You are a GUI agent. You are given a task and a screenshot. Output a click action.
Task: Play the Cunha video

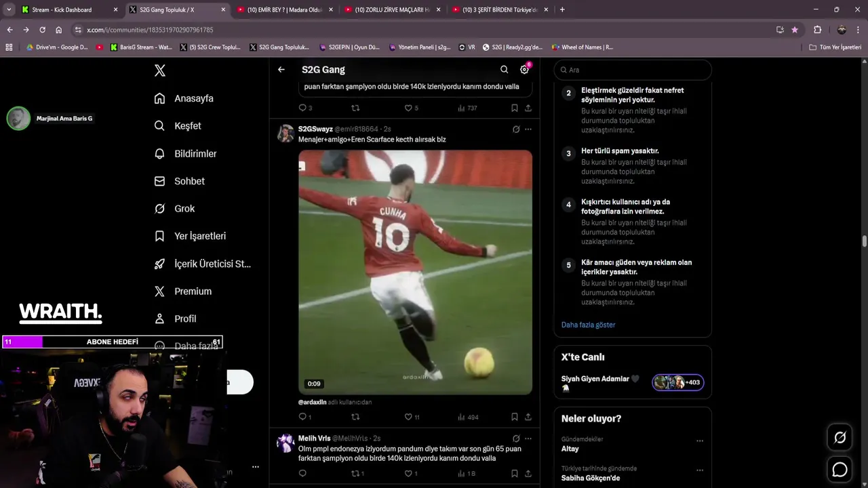pos(415,272)
